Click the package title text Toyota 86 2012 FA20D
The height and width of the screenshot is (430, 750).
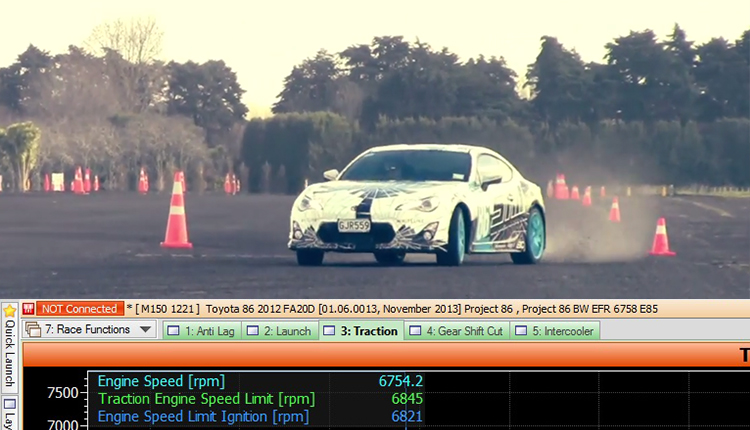pyautogui.click(x=260, y=309)
